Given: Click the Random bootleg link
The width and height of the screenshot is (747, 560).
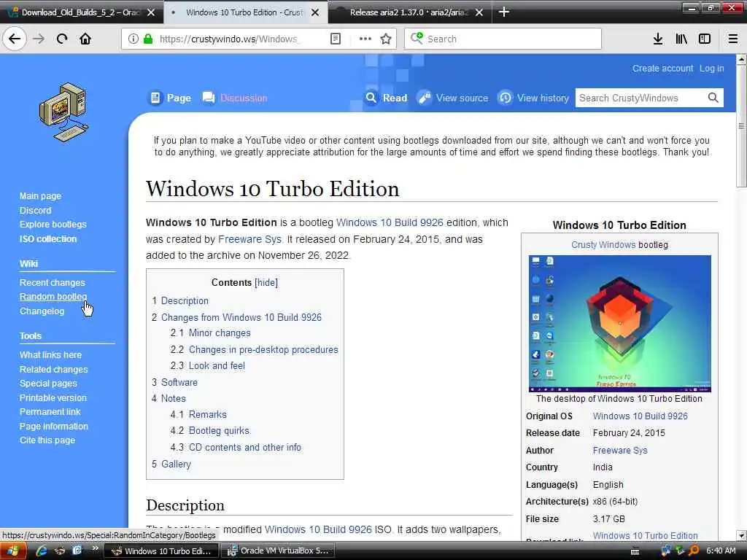Looking at the screenshot, I should click(53, 296).
